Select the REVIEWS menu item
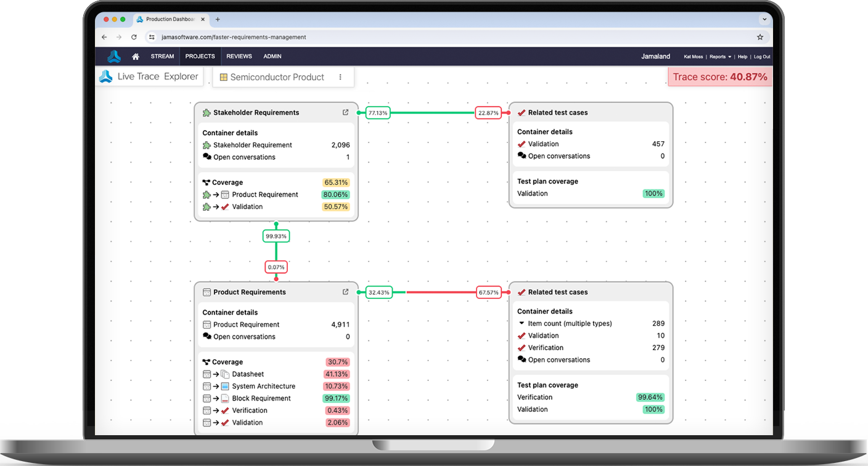The height and width of the screenshot is (466, 868). point(239,56)
